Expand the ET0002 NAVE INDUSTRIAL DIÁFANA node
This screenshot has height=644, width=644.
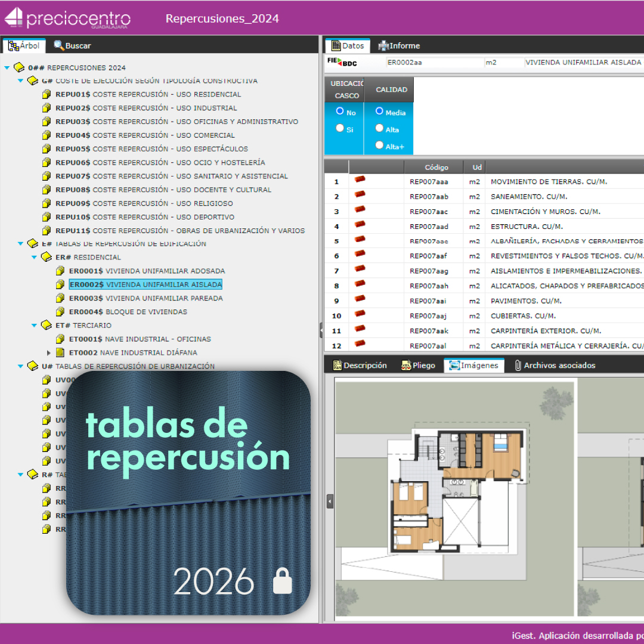[x=48, y=353]
